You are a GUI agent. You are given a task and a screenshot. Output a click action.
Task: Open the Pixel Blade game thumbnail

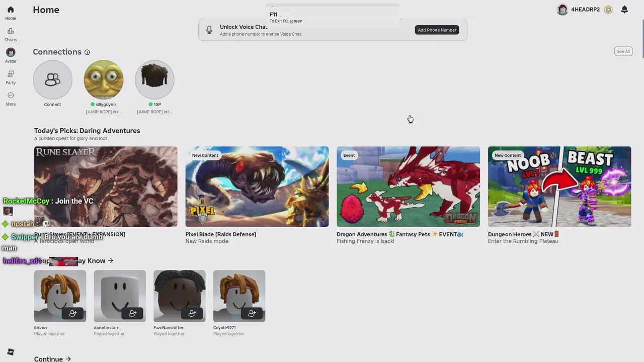(x=257, y=187)
